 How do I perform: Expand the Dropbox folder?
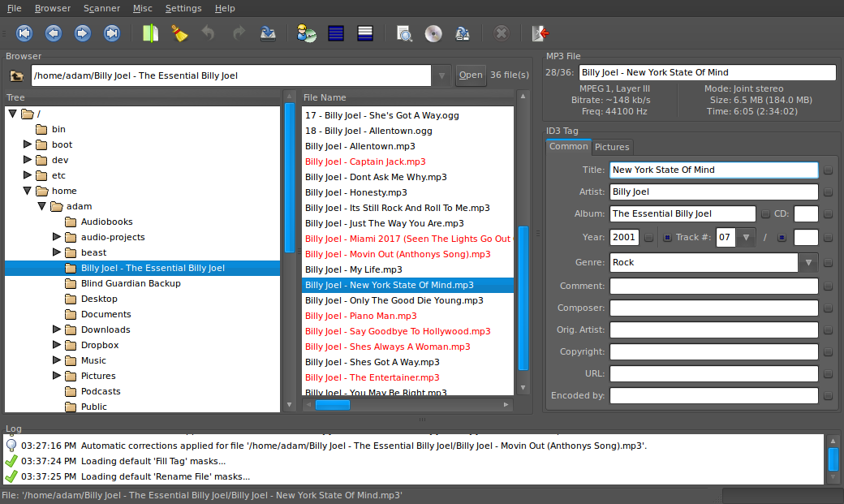(56, 345)
